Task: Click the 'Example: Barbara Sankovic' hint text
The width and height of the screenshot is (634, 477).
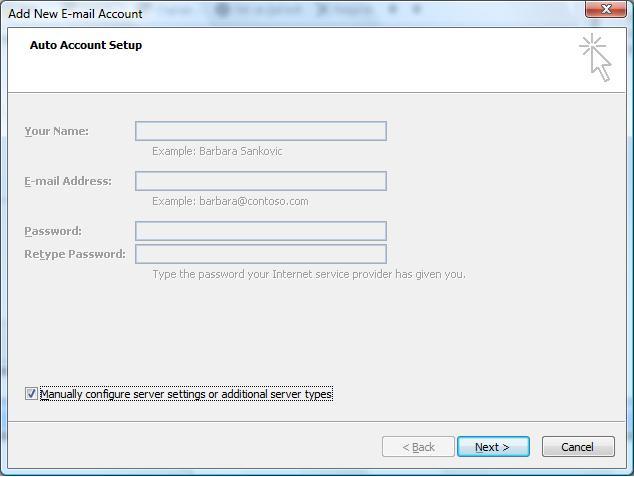Action: coord(217,151)
